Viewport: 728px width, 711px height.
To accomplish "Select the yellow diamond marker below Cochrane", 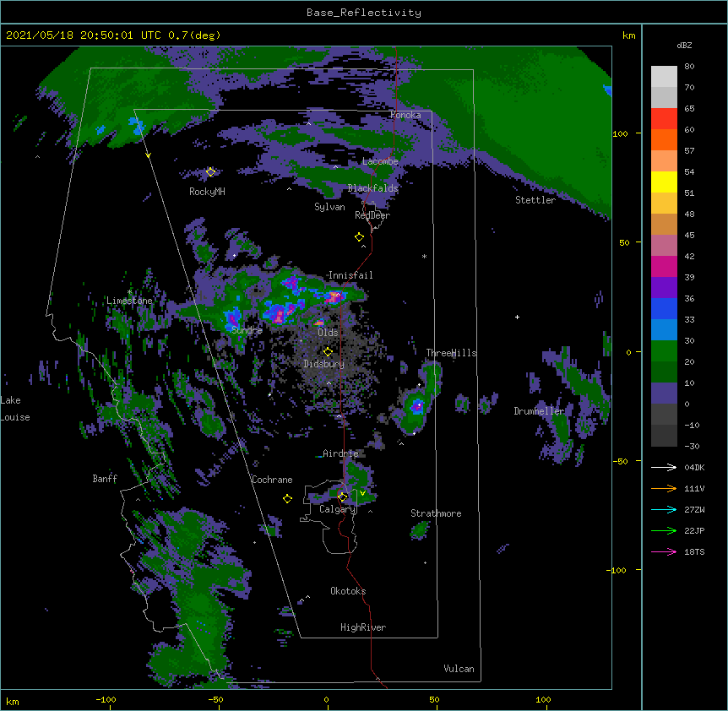I will coord(287,499).
